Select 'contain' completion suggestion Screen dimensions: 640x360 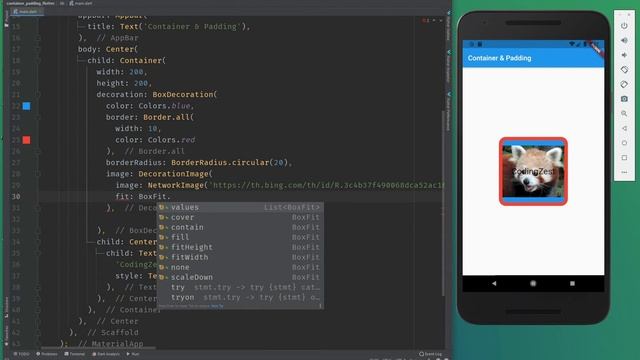tap(240, 227)
